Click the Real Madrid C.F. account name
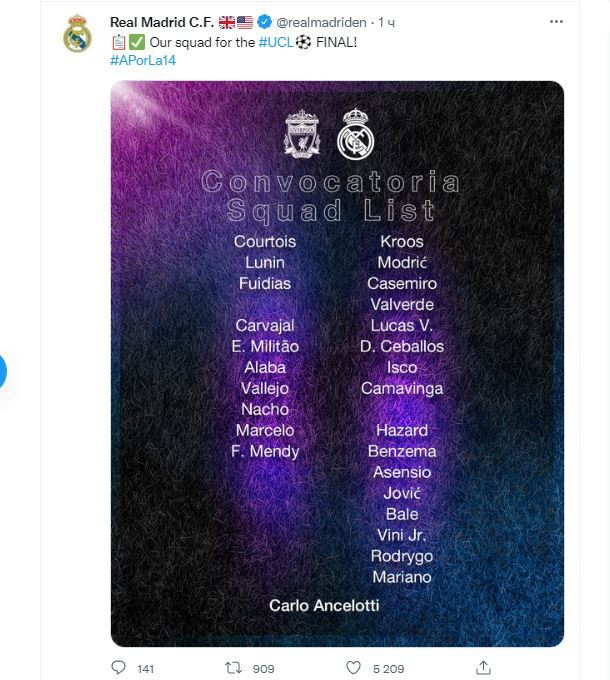 click(162, 22)
